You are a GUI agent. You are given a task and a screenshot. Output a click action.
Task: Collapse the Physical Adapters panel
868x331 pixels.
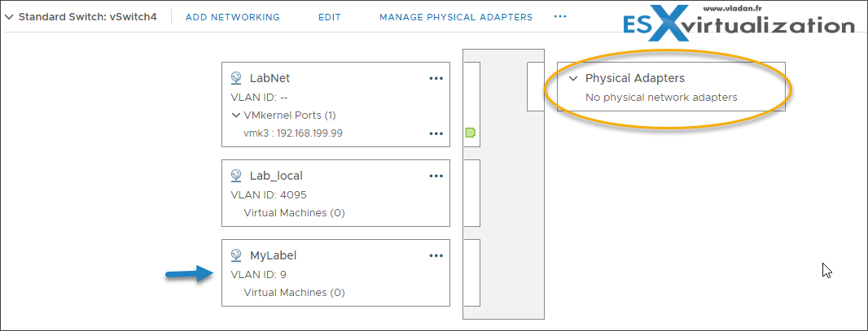pos(574,78)
